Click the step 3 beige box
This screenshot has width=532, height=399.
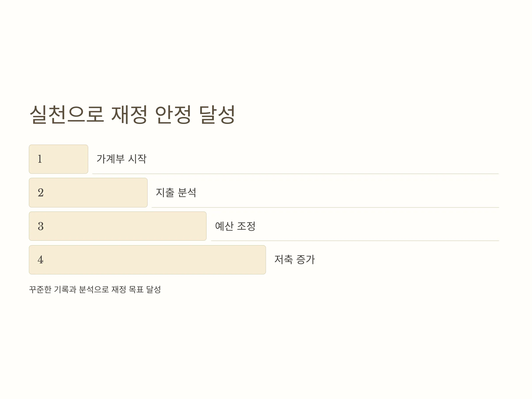tap(118, 226)
